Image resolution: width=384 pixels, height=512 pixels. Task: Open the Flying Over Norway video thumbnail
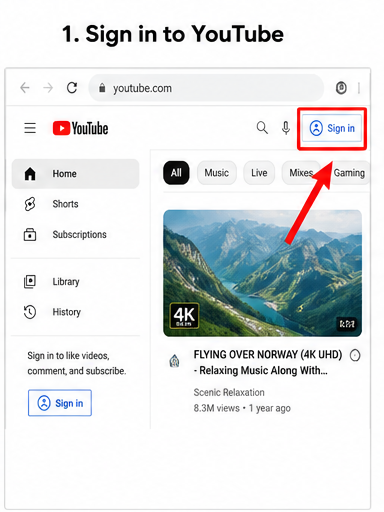(x=262, y=273)
